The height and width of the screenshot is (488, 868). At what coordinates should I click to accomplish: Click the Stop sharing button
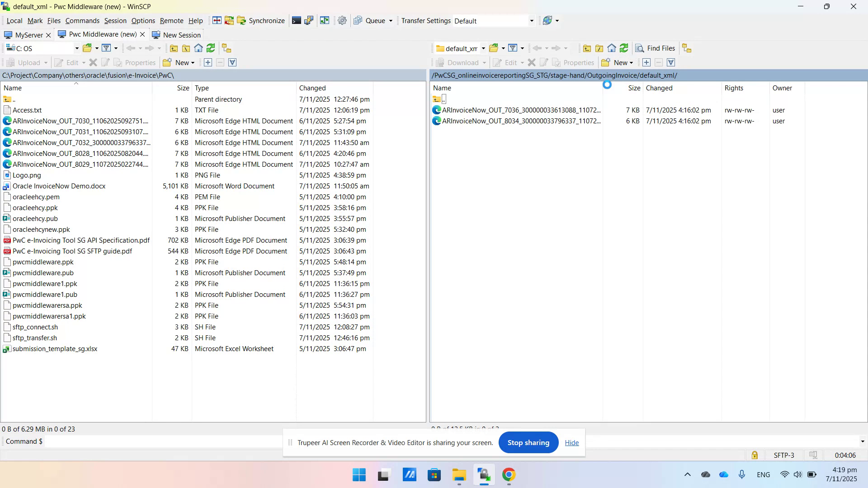click(x=528, y=442)
